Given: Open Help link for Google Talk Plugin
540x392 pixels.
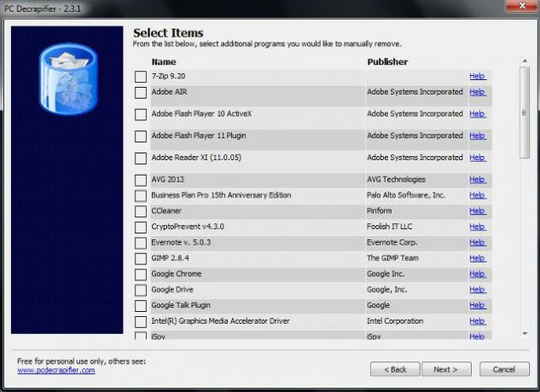Looking at the screenshot, I should [478, 305].
